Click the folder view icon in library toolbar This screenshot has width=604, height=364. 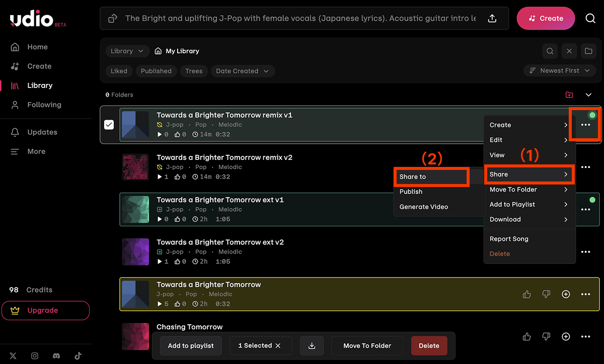pyautogui.click(x=588, y=51)
